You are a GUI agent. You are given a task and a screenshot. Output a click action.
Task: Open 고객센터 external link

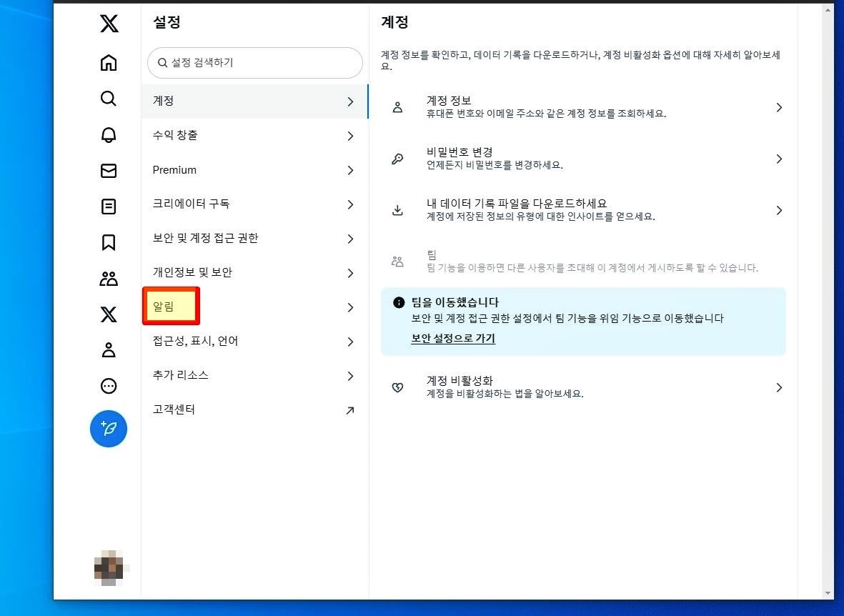coord(254,410)
